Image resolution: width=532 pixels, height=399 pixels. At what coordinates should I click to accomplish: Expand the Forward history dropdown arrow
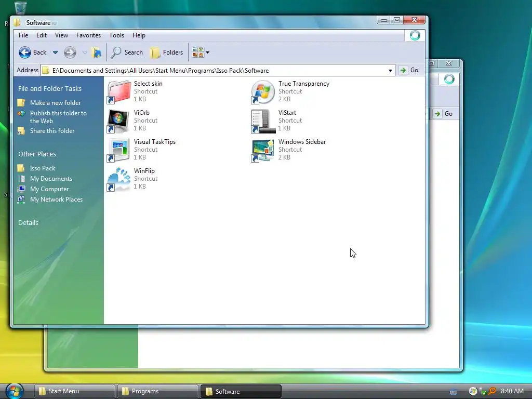[x=85, y=52]
